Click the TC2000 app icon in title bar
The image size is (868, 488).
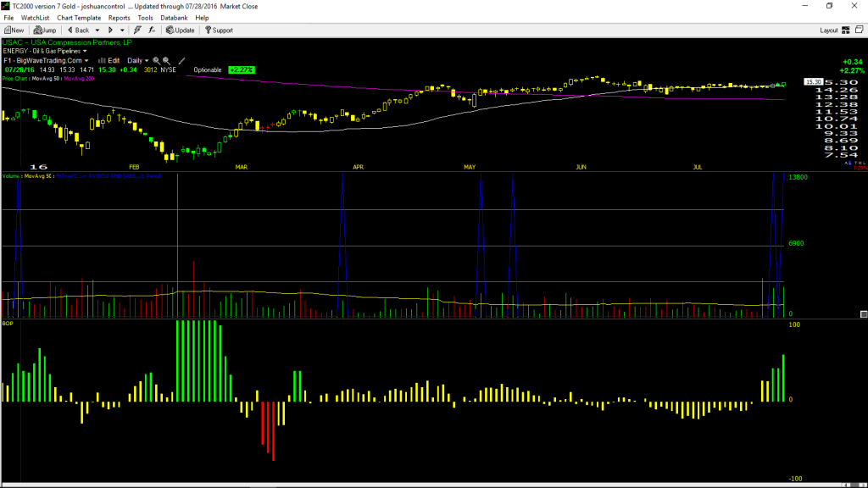(6, 6)
